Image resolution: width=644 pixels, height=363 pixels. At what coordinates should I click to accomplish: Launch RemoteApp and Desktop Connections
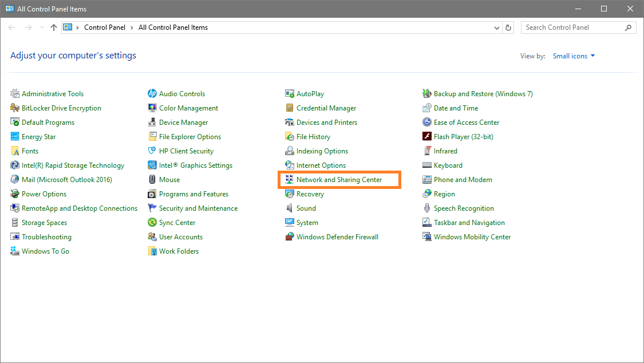pyautogui.click(x=80, y=208)
